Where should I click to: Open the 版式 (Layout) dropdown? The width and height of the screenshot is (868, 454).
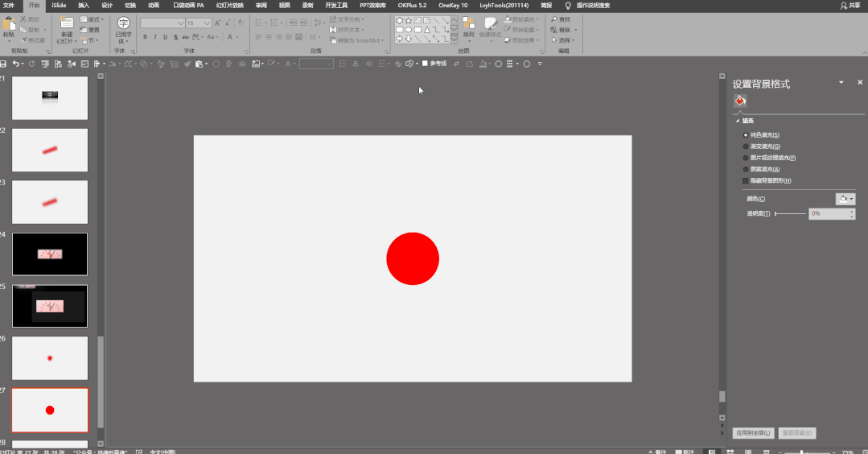coord(92,19)
